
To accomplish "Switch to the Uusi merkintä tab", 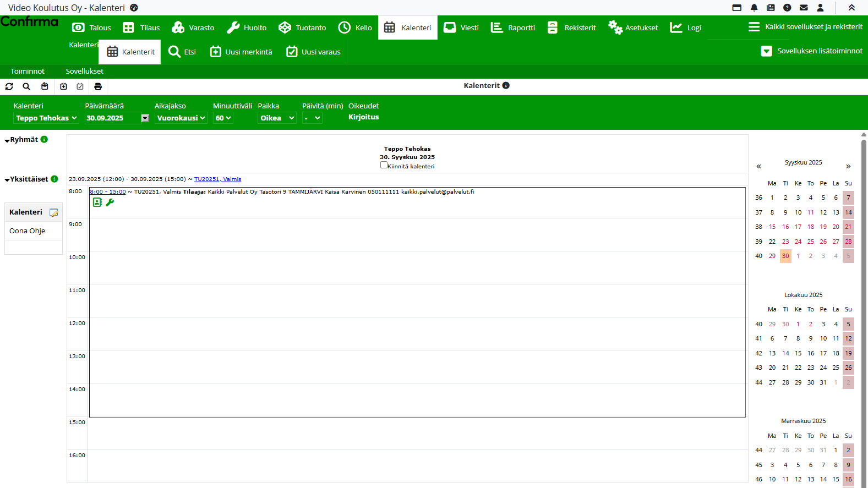I will click(241, 52).
